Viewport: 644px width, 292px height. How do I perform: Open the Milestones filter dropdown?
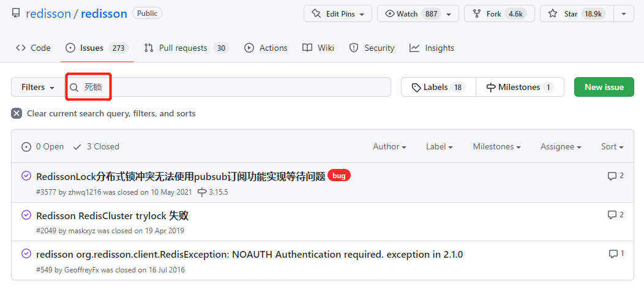click(496, 147)
